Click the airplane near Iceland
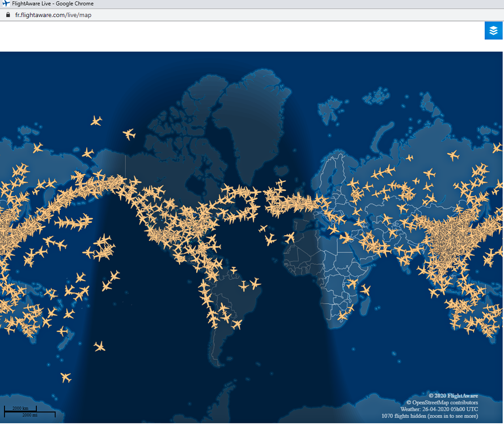The width and height of the screenshot is (504, 425). pyautogui.click(x=281, y=182)
